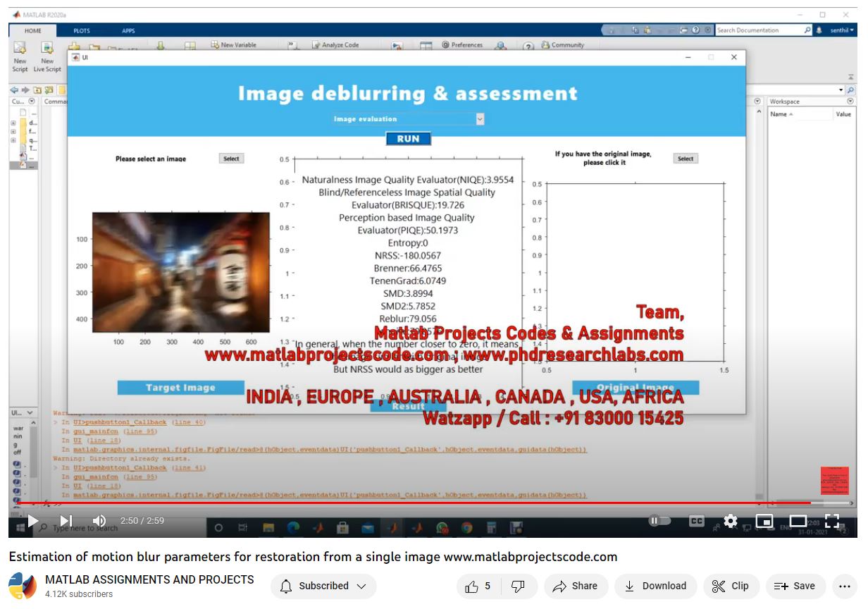Screen dimensions: 868x609
Task: Seek on the red video progress bar
Action: (x=434, y=503)
